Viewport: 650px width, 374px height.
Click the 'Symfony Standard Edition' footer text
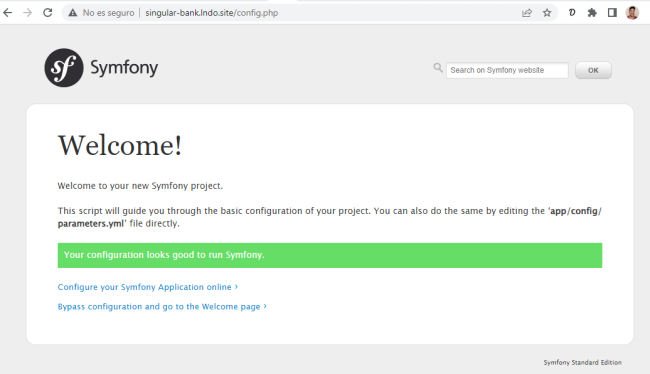[582, 362]
